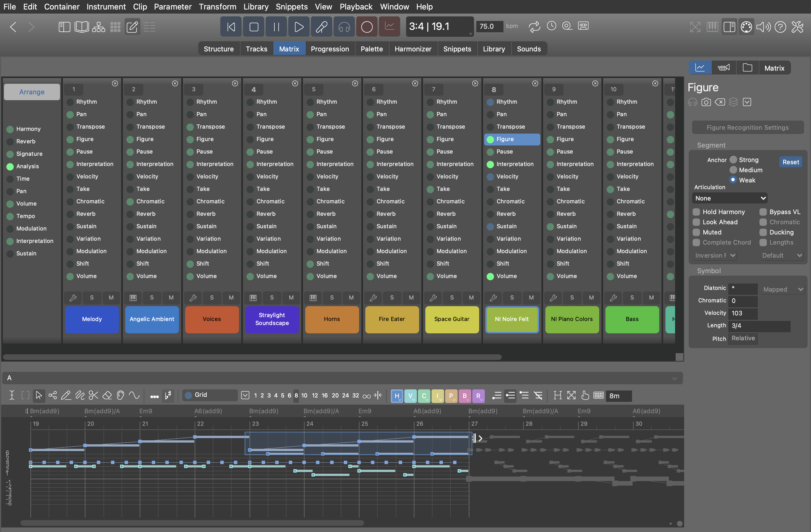Click the orange Voices instrument color block
This screenshot has height=532, width=811.
tap(212, 319)
